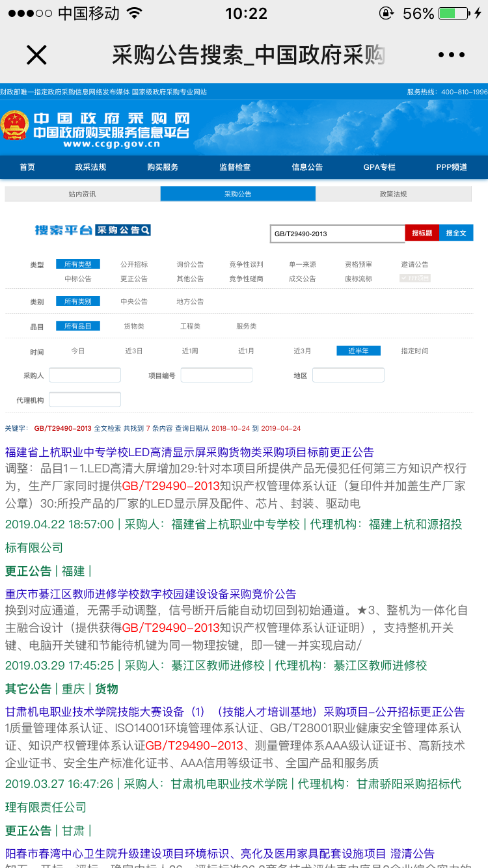Select 服务类 item filter
This screenshot has height=868, width=488.
(x=246, y=326)
